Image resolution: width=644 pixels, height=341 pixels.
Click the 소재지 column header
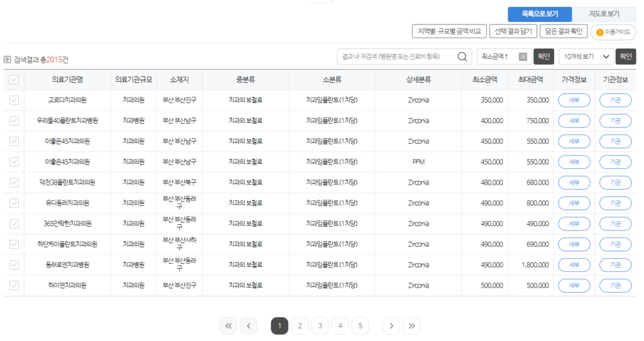point(179,80)
